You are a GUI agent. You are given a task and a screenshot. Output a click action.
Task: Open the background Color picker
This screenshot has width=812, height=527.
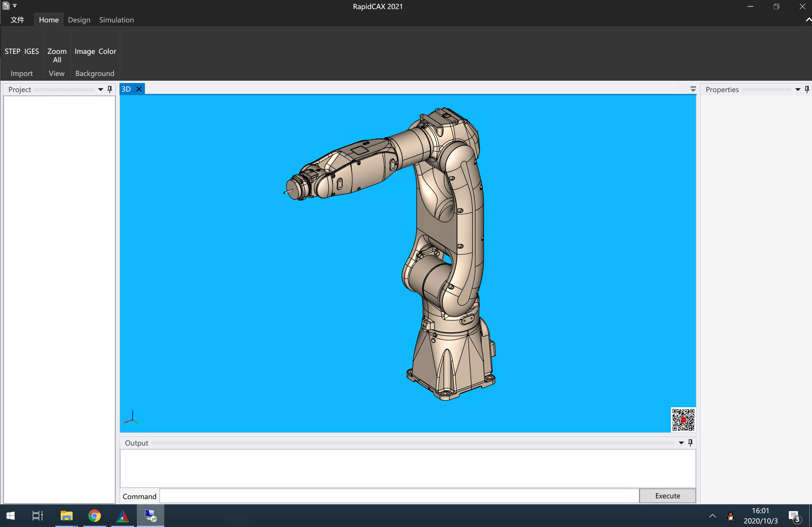[107, 51]
